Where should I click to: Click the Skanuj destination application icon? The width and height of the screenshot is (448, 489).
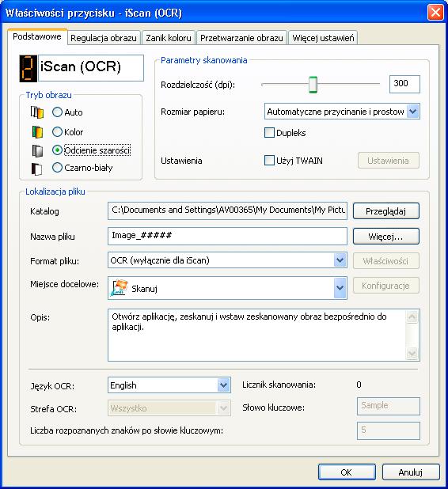119,288
